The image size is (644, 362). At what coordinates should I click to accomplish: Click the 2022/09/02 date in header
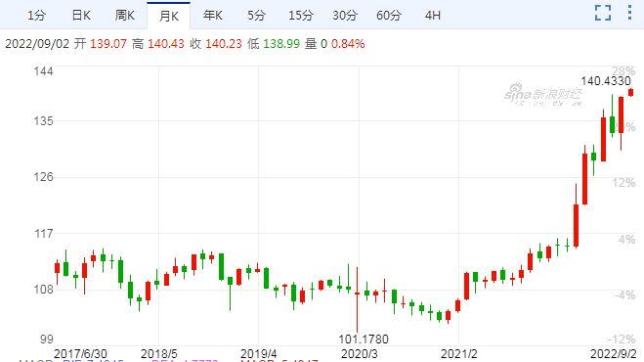point(37,44)
